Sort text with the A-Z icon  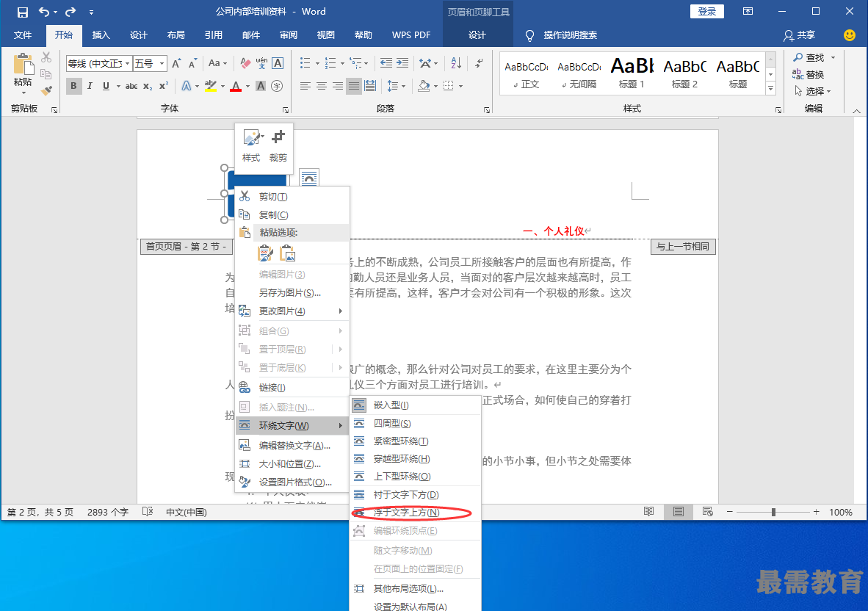(456, 63)
